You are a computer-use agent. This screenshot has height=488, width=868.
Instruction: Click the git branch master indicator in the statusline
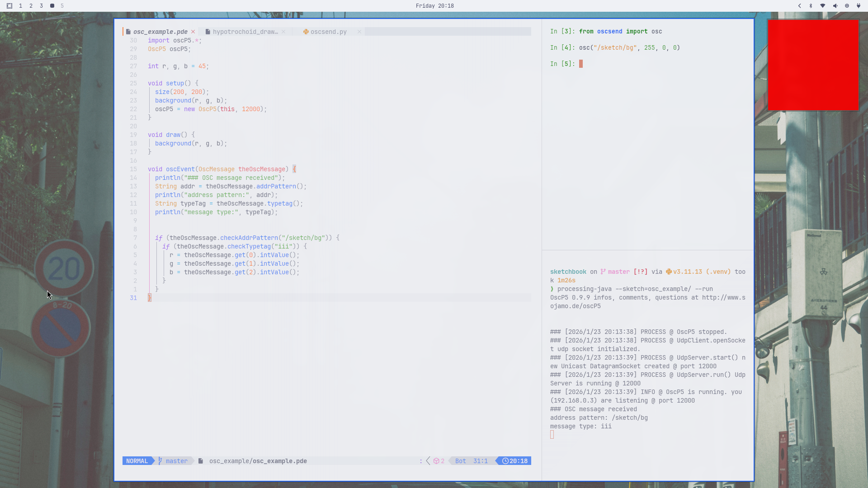174,461
